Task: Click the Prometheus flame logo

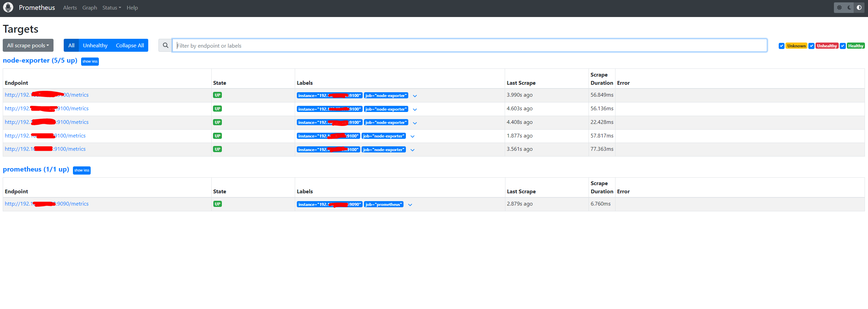Action: pyautogui.click(x=8, y=7)
